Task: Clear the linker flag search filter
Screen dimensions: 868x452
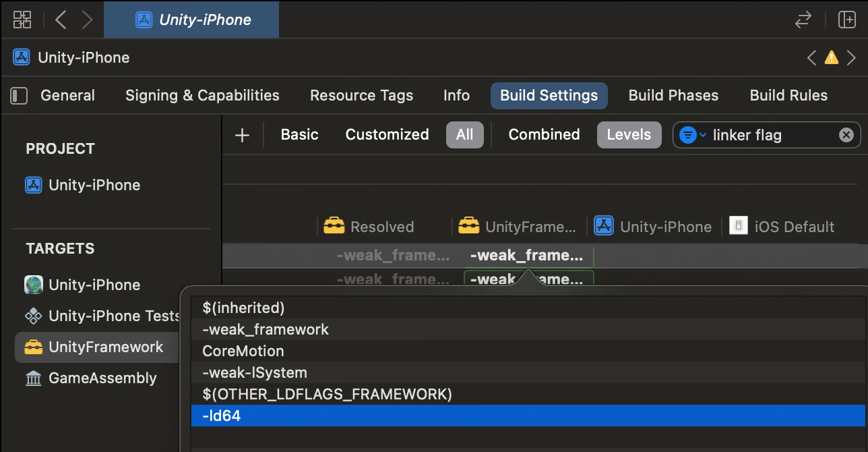Action: pos(846,135)
